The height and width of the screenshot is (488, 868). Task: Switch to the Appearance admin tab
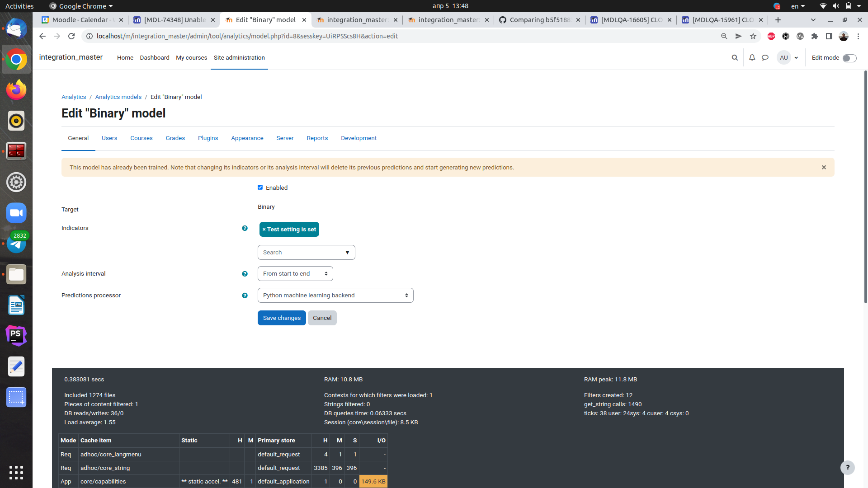coord(247,138)
